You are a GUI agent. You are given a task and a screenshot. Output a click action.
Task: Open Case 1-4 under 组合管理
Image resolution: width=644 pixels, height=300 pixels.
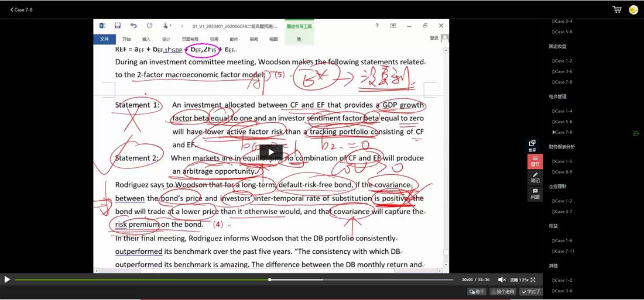(562, 111)
